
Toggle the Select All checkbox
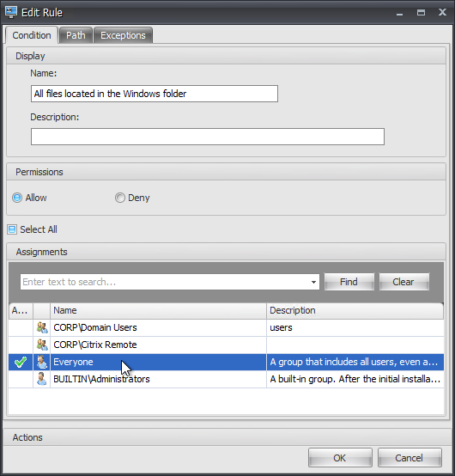(12, 229)
